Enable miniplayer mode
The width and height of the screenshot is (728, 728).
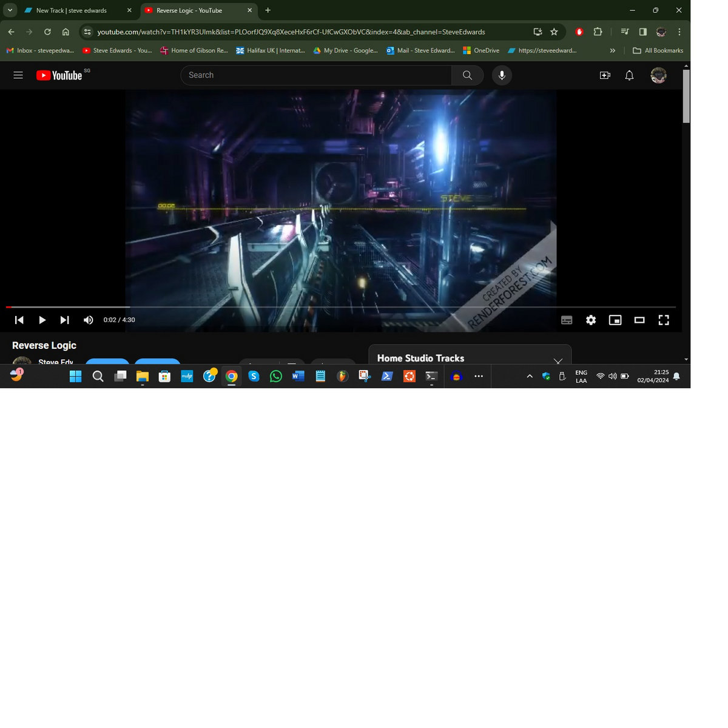615,320
